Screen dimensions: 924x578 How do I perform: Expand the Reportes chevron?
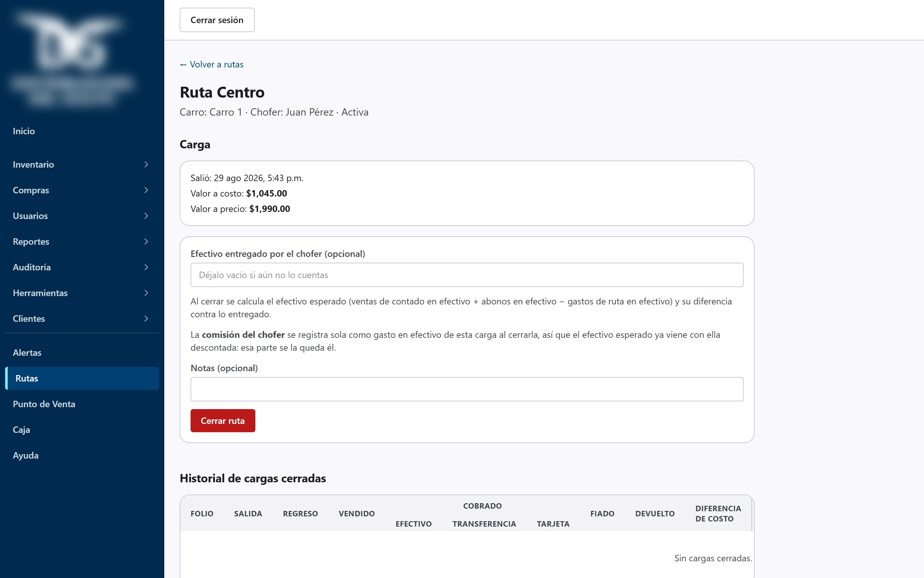tap(146, 241)
